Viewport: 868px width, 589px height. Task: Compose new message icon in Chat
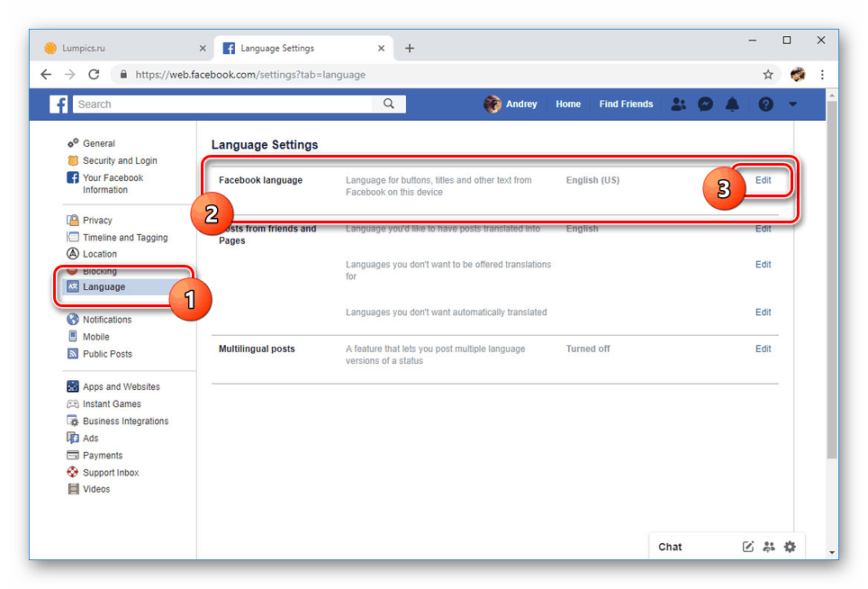click(748, 547)
